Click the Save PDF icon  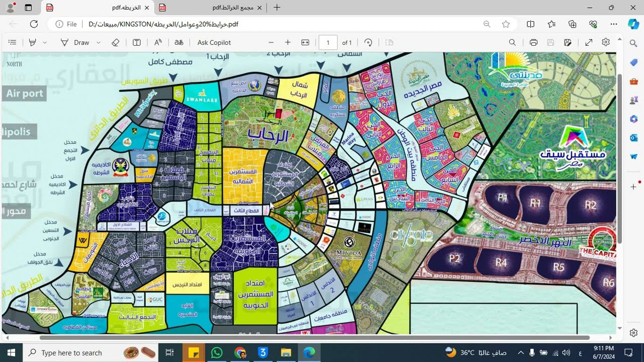pyautogui.click(x=550, y=43)
